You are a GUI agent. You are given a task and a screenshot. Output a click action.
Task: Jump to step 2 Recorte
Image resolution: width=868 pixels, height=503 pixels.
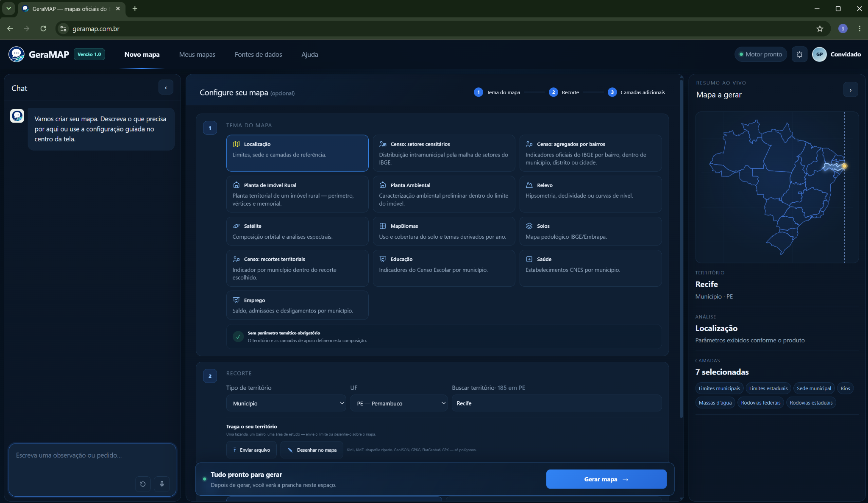[x=564, y=92]
